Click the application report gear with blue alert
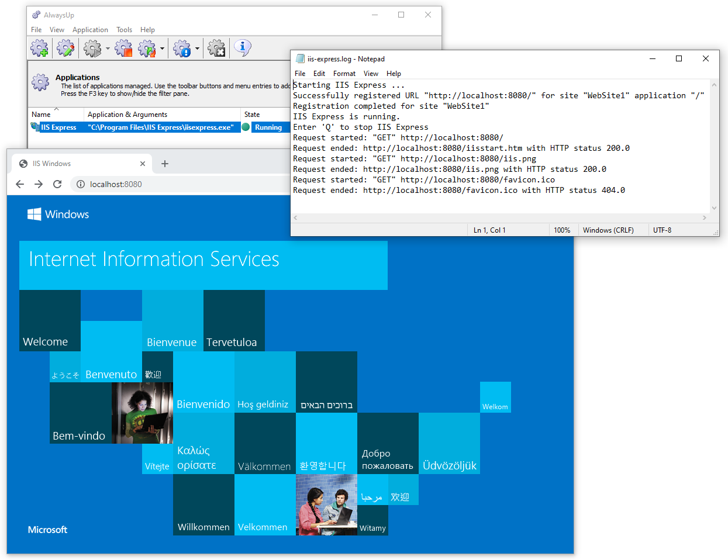Screen dimensions: 728x560 (x=182, y=48)
